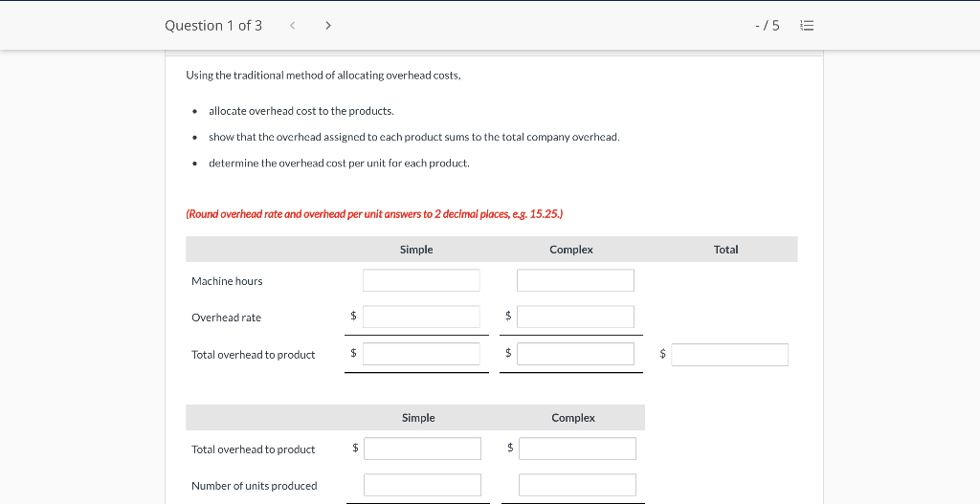Go to the next question arrow
Image resolution: width=980 pixels, height=504 pixels.
pyautogui.click(x=328, y=26)
